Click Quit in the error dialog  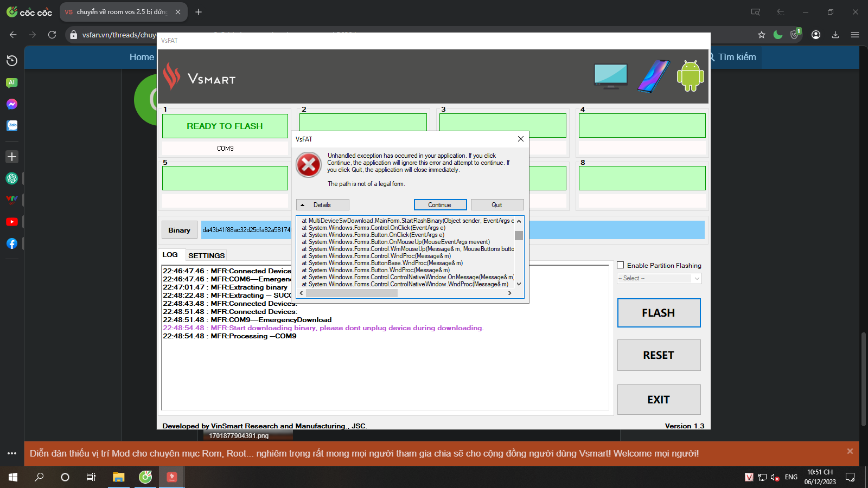(497, 205)
